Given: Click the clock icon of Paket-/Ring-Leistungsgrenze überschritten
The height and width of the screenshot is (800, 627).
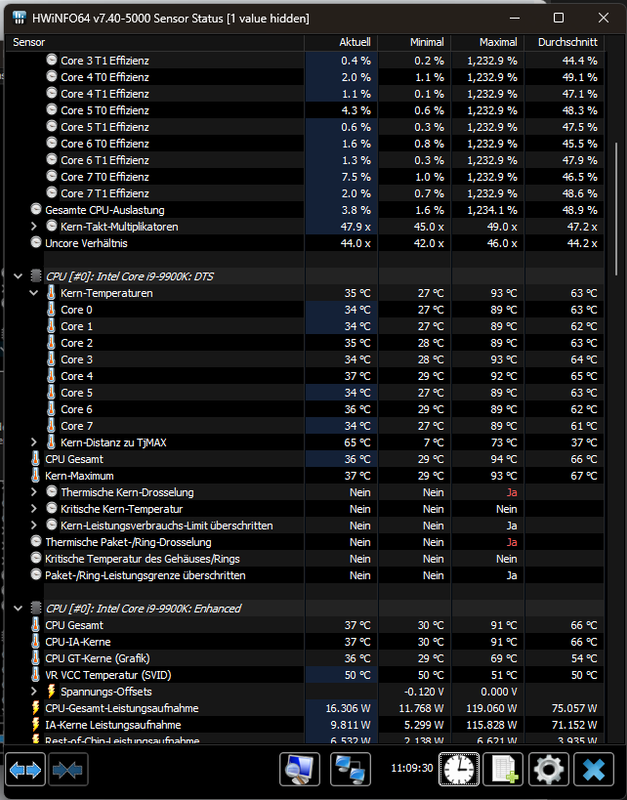Looking at the screenshot, I should point(36,574).
